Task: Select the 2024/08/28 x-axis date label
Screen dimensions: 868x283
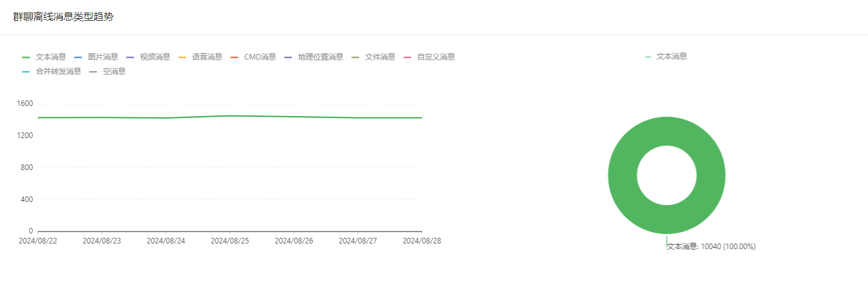Action: click(421, 241)
